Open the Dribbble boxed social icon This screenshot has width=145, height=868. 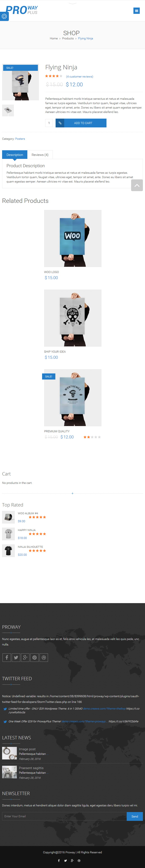pos(44,657)
